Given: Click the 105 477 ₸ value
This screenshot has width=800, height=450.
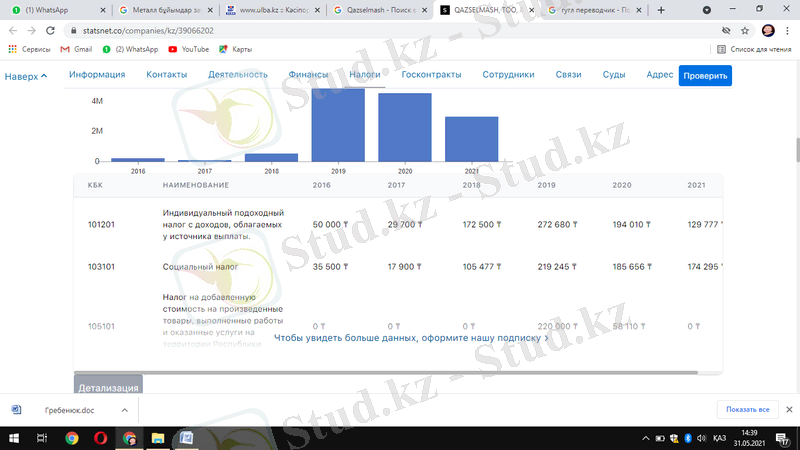Looking at the screenshot, I should point(482,267).
